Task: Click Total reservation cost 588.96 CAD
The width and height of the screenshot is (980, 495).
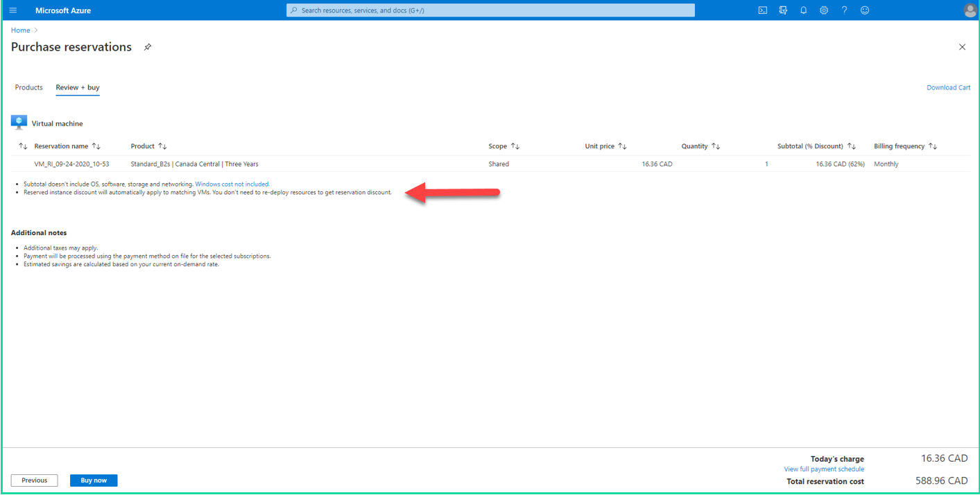Action: click(x=941, y=480)
